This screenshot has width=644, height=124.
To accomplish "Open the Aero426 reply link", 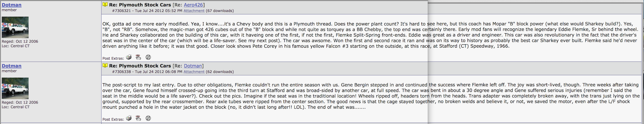I will (194, 5).
